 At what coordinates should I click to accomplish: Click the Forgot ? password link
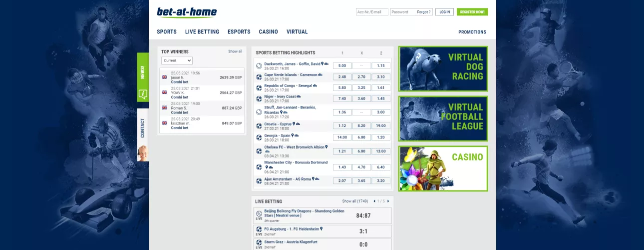(x=424, y=12)
